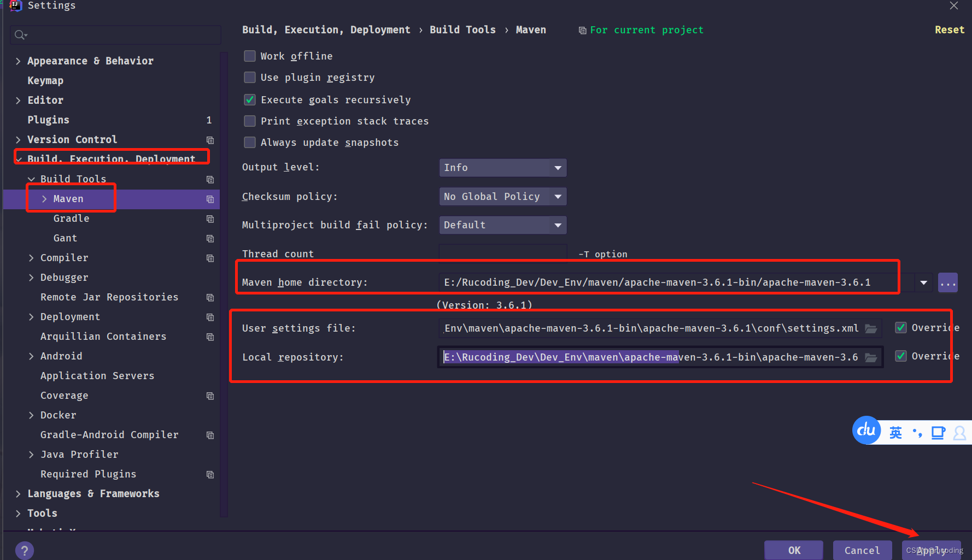
Task: Click the Cancel button
Action: click(x=862, y=550)
